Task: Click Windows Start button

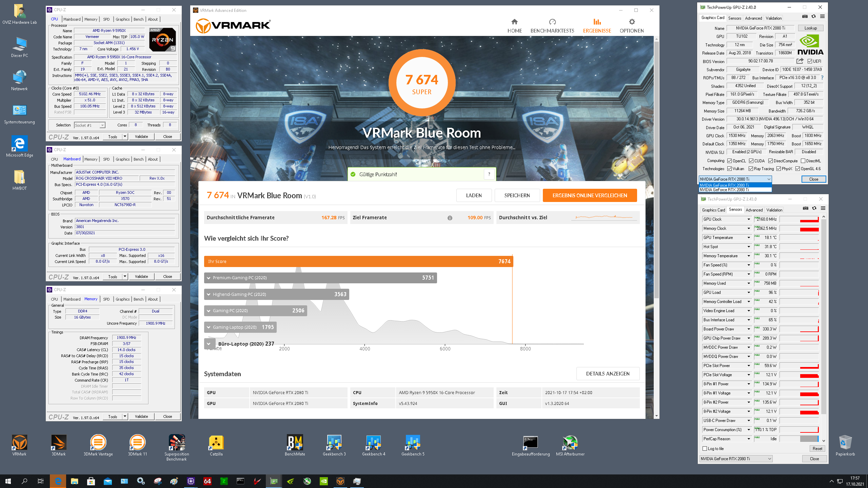Action: 8,481
